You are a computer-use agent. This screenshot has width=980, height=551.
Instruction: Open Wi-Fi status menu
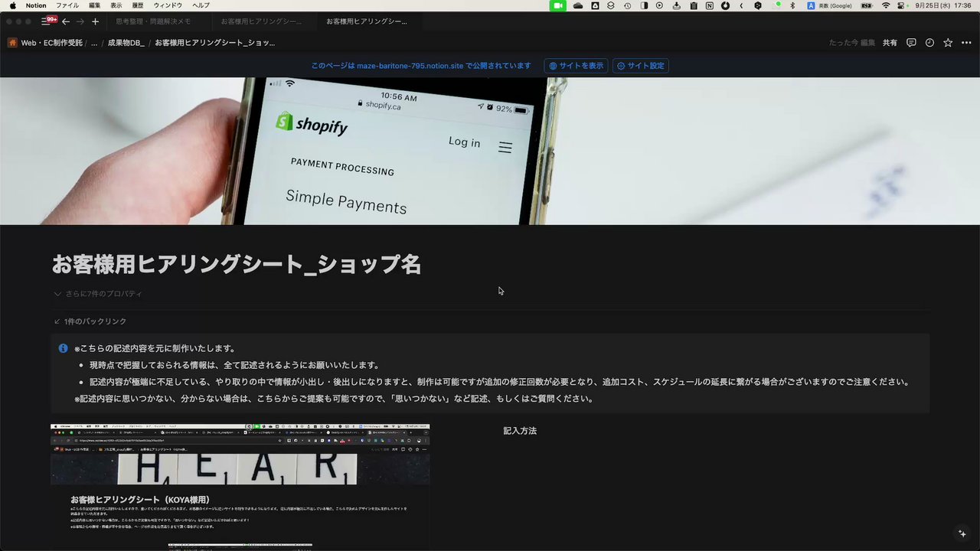[886, 5]
